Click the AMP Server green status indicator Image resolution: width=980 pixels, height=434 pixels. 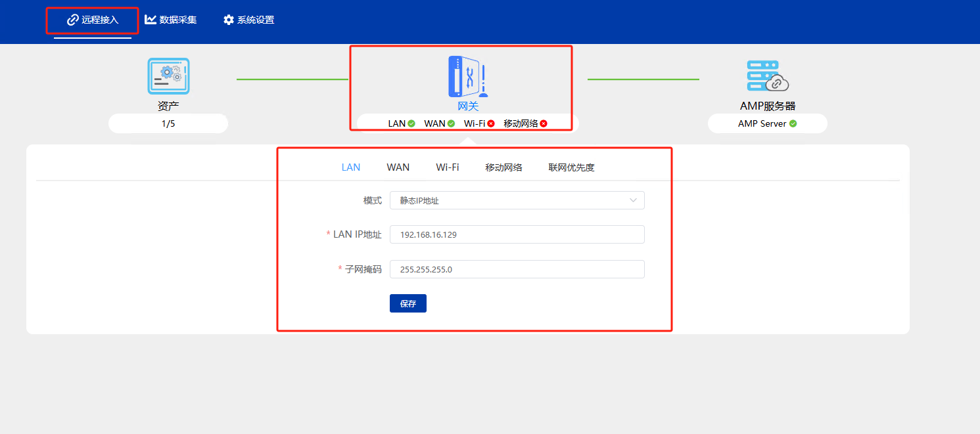[793, 123]
